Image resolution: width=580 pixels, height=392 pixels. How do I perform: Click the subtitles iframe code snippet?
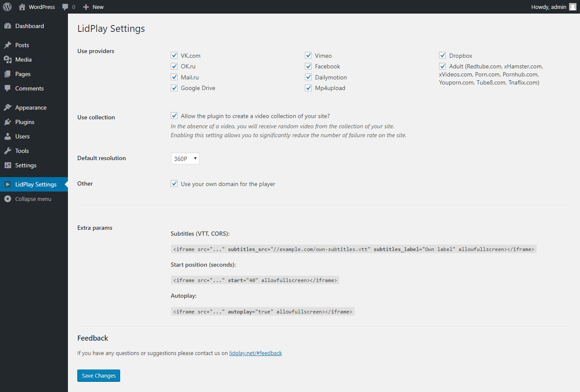point(354,249)
